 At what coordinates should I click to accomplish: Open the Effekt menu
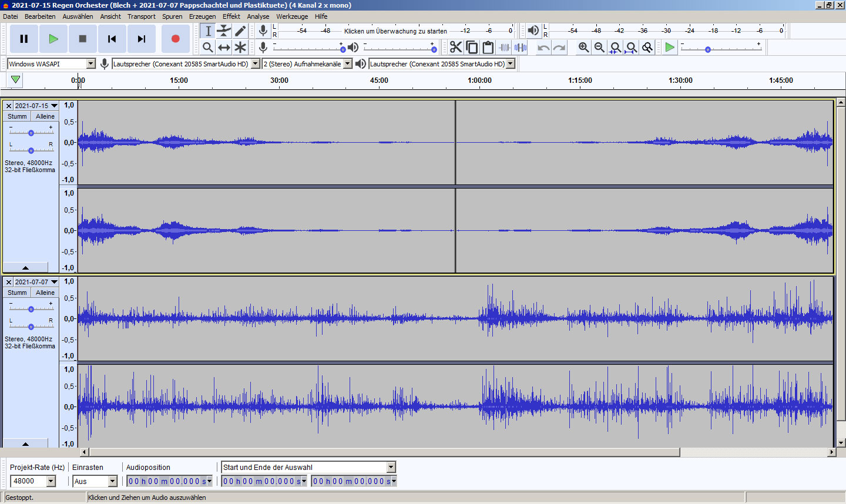click(x=231, y=16)
